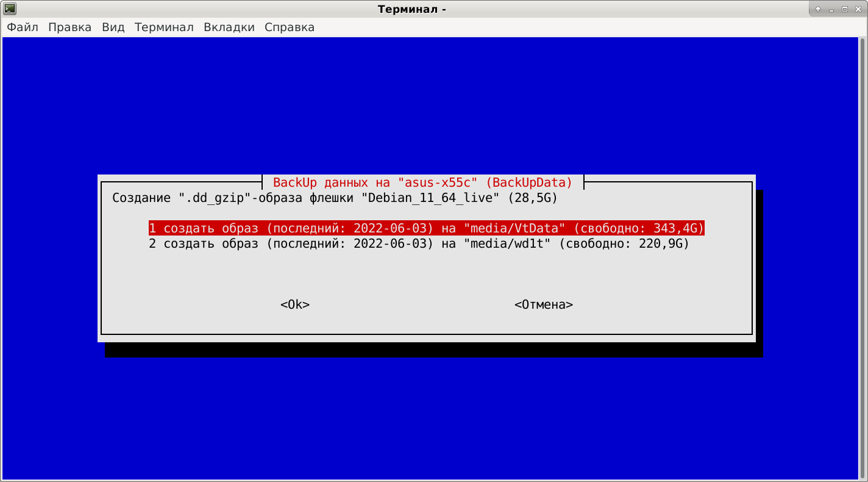Click the header text about Debian_11_64_live image

(x=333, y=197)
